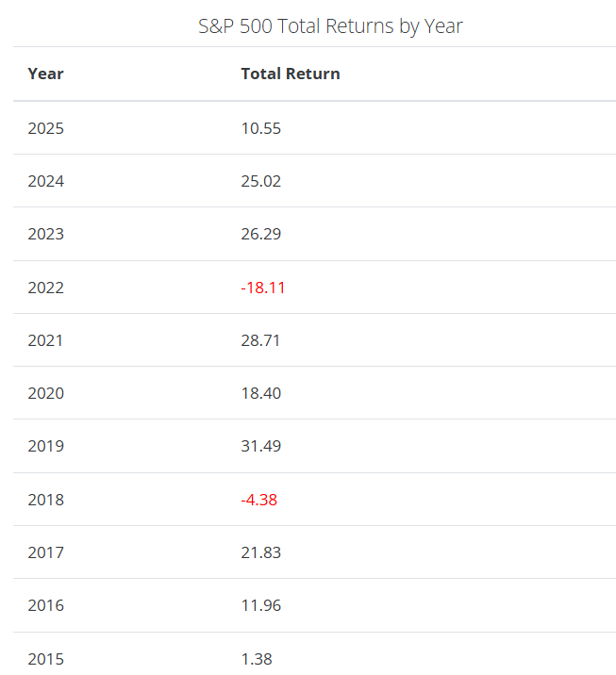Viewport: 616px width, 675px height.
Task: Select the 2023 row year
Action: click(45, 234)
